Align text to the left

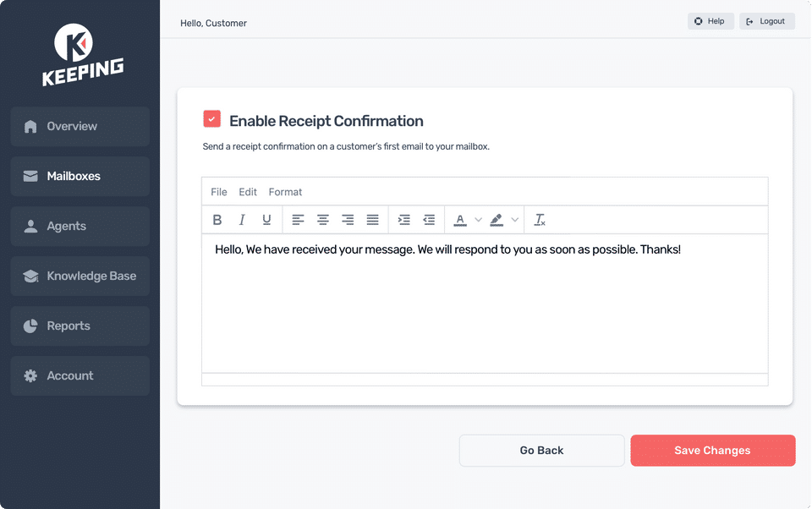click(298, 220)
